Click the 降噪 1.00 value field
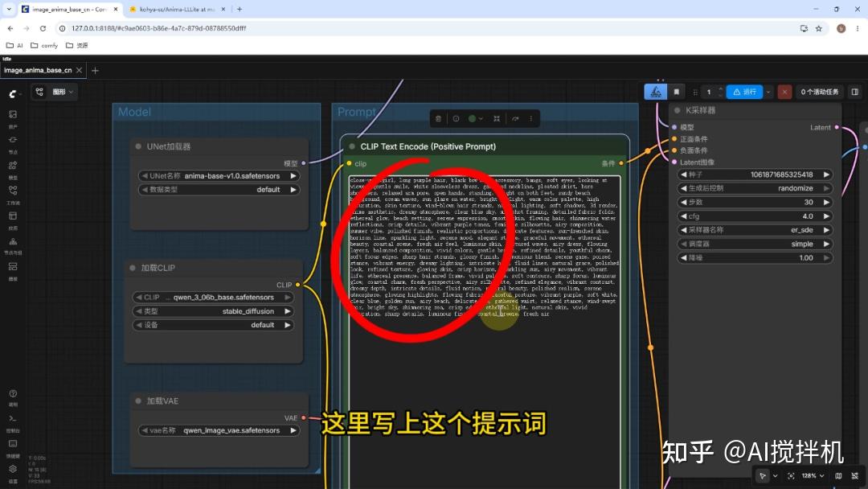The image size is (868, 489). 755,258
